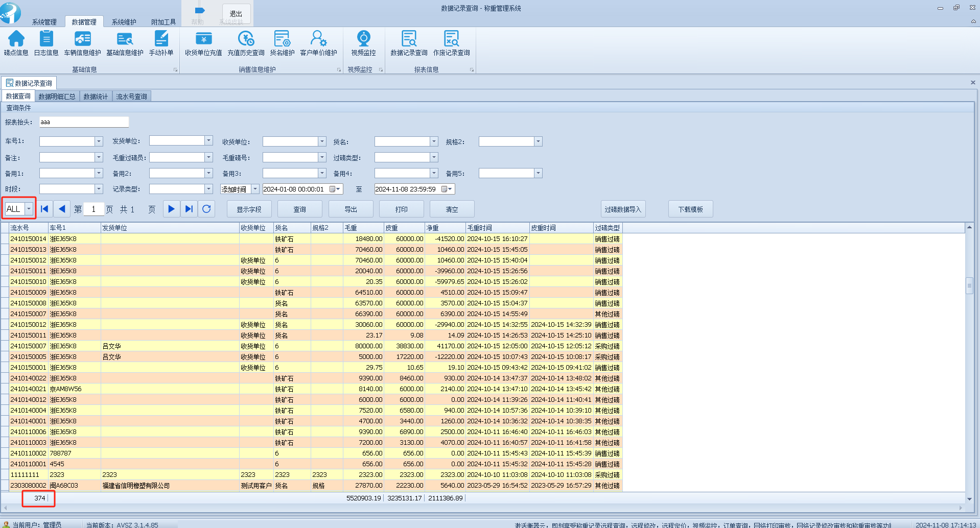Click the 清空 button
980x528 pixels.
[452, 209]
